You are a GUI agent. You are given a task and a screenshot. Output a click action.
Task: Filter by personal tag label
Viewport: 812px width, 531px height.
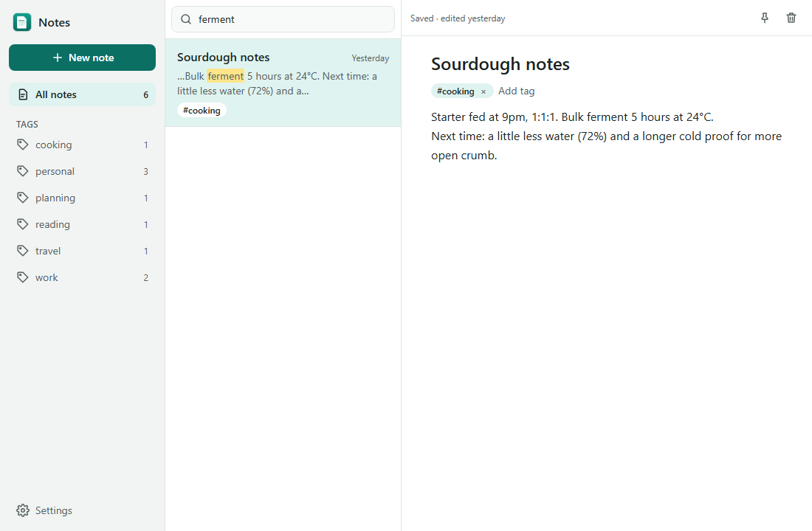[55, 171]
